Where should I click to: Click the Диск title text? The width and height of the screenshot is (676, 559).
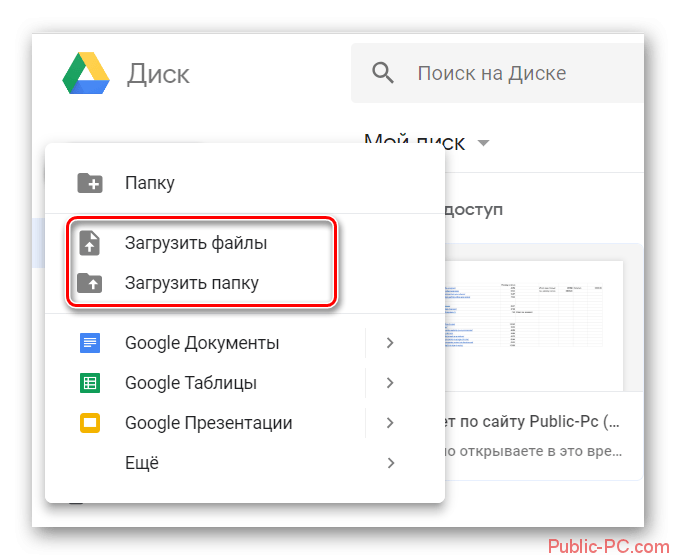pyautogui.click(x=158, y=75)
